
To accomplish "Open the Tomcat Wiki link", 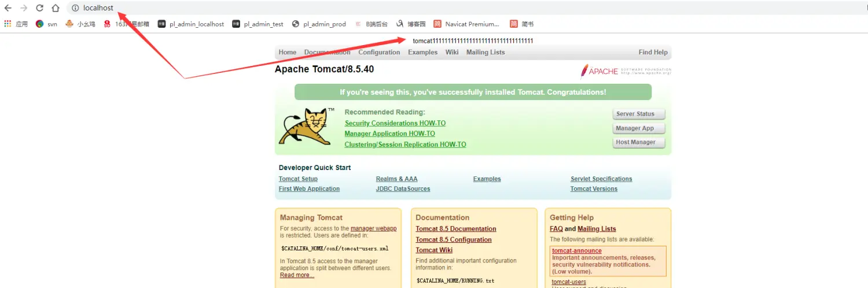I will pyautogui.click(x=434, y=250).
